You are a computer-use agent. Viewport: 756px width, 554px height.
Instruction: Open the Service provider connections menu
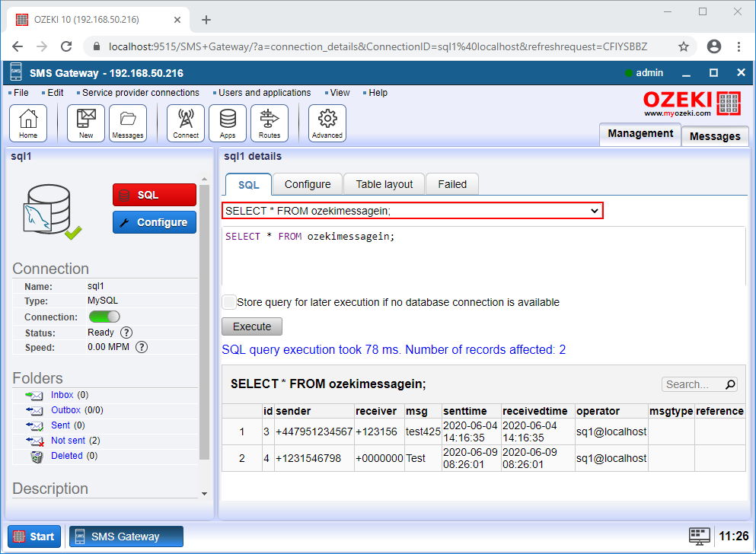(x=142, y=92)
